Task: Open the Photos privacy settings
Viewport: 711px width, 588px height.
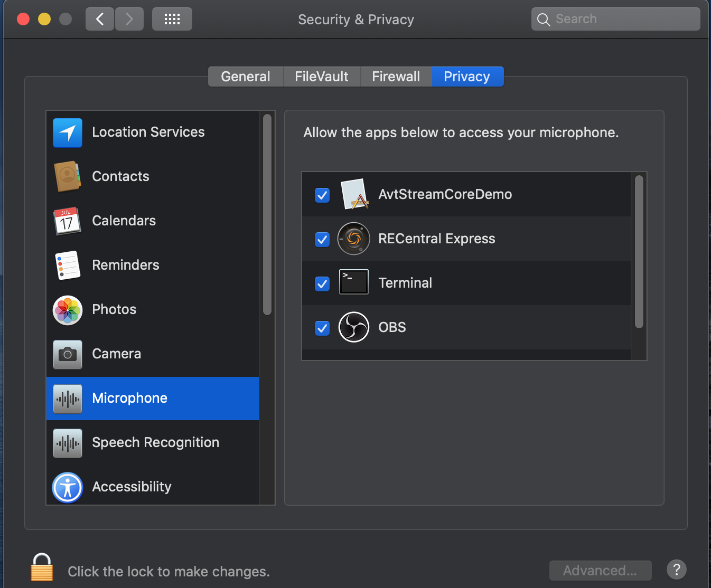Action: [67, 310]
